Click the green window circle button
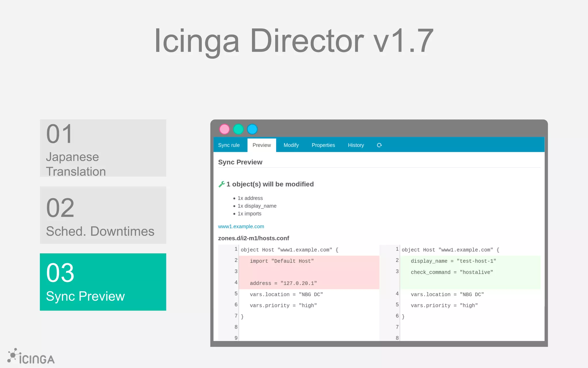Image resolution: width=588 pixels, height=368 pixels. (238, 129)
